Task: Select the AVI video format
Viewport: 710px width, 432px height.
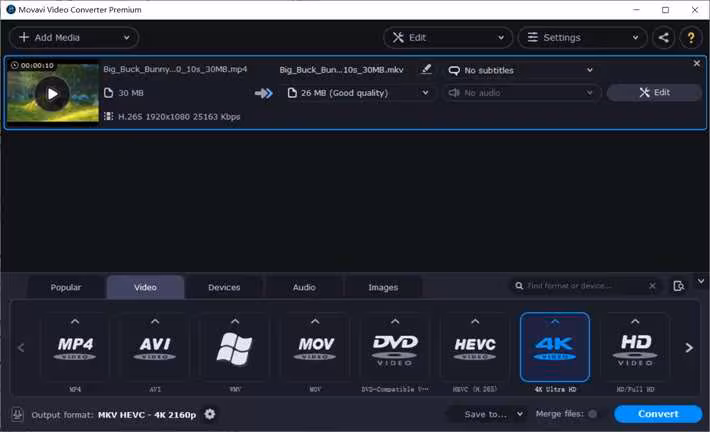Action: pyautogui.click(x=155, y=348)
